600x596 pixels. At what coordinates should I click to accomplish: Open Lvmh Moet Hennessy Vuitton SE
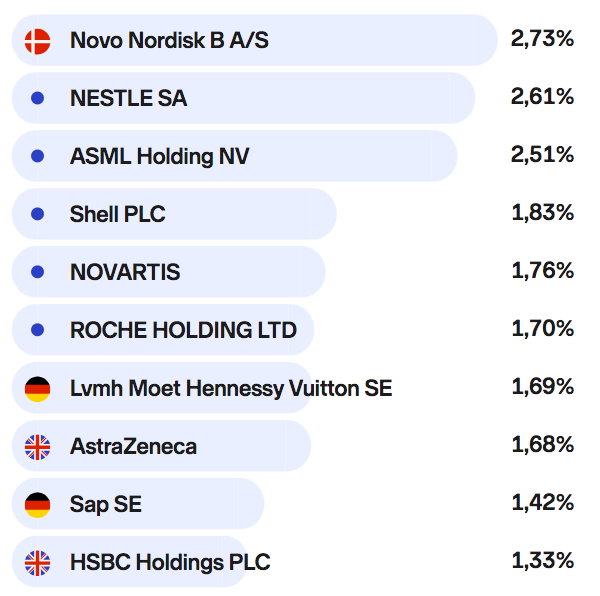(231, 388)
